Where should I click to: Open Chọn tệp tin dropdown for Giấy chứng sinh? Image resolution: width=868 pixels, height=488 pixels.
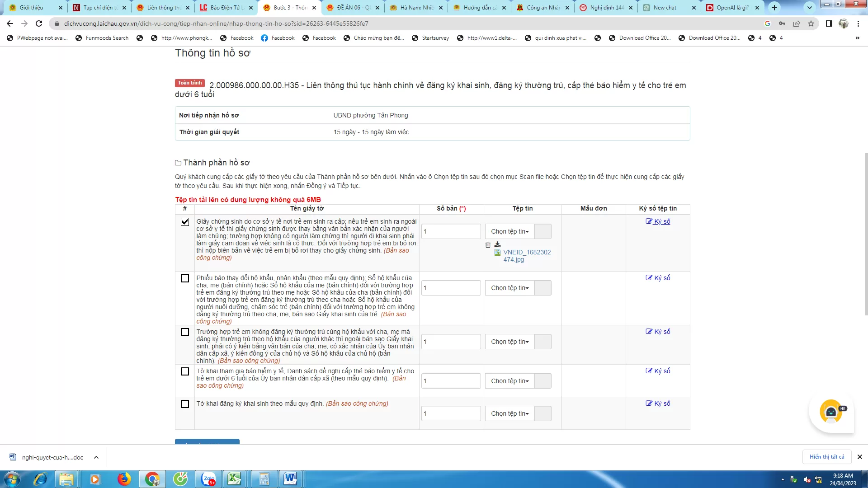[510, 231]
